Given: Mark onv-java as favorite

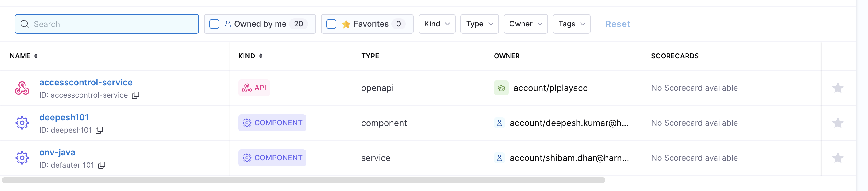Looking at the screenshot, I should coord(837,158).
